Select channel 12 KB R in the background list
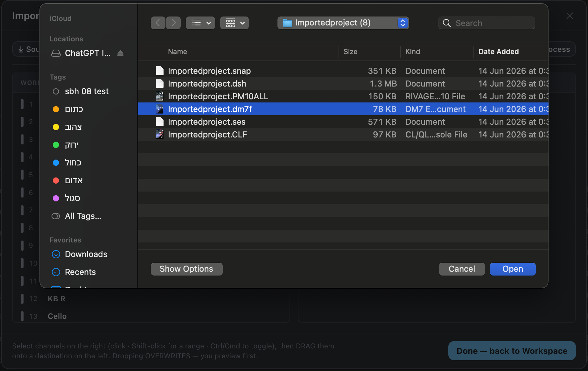The image size is (588, 371). (151, 298)
